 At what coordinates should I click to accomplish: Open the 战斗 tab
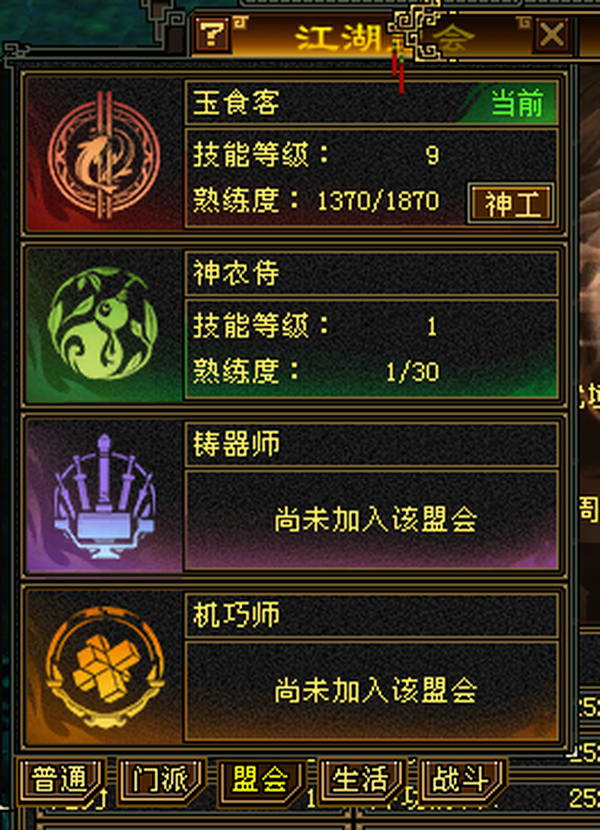pos(461,780)
